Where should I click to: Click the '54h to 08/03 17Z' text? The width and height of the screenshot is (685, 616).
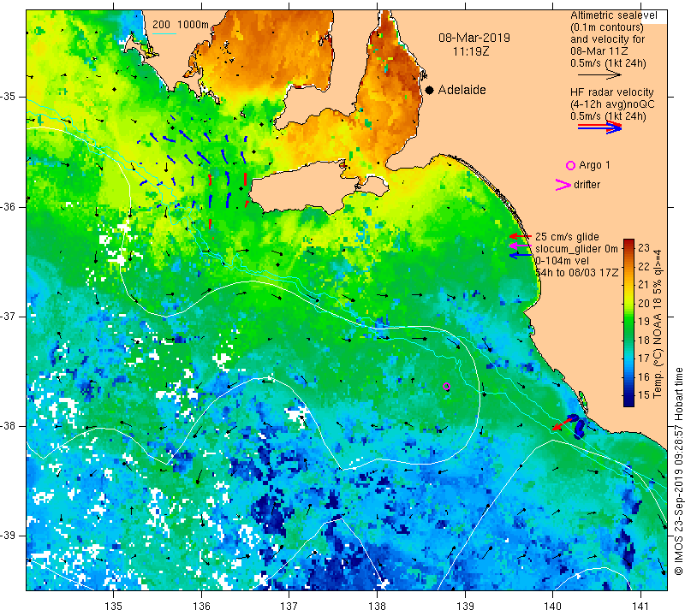(x=576, y=272)
